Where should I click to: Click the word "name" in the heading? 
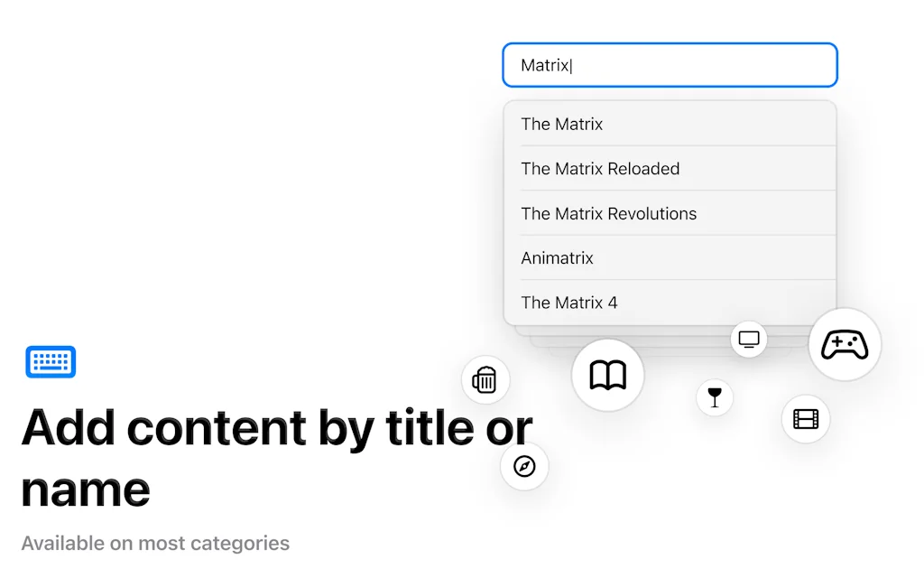[86, 489]
